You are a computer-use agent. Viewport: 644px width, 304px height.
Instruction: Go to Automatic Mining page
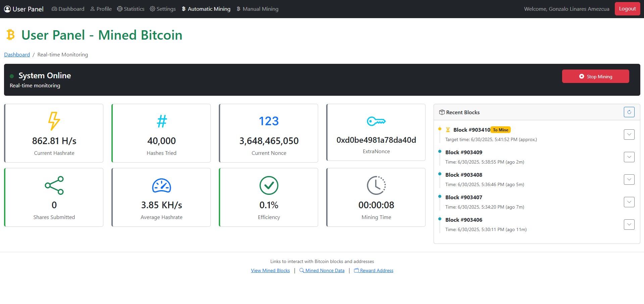206,9
